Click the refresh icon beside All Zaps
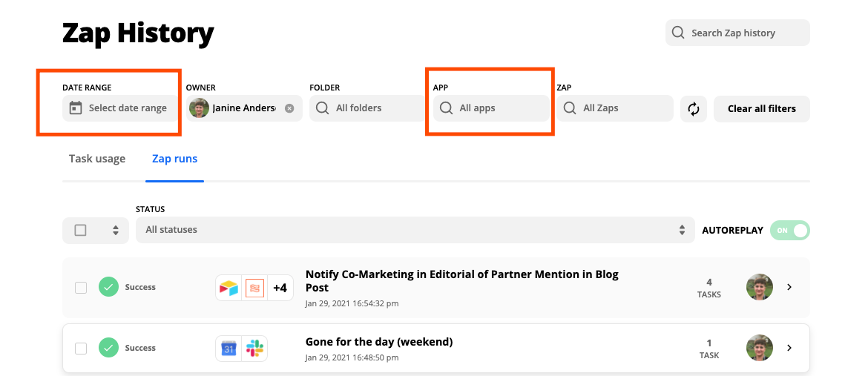 click(694, 109)
